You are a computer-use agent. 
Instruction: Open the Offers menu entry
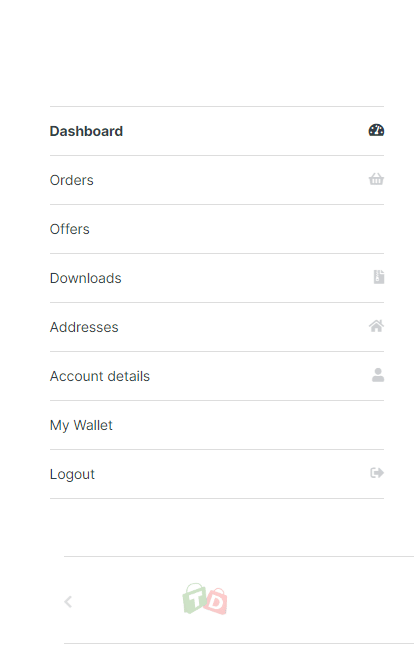point(217,229)
